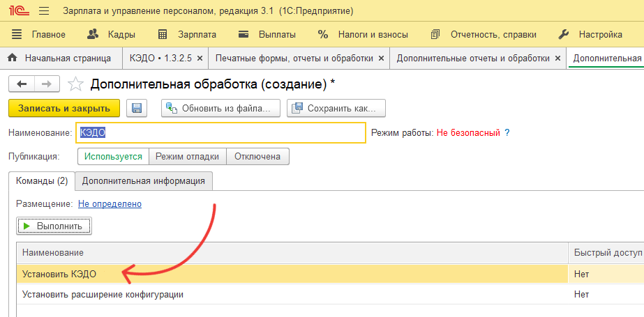This screenshot has width=644, height=317.
Task: Select the Отключена publication option
Action: tap(257, 156)
